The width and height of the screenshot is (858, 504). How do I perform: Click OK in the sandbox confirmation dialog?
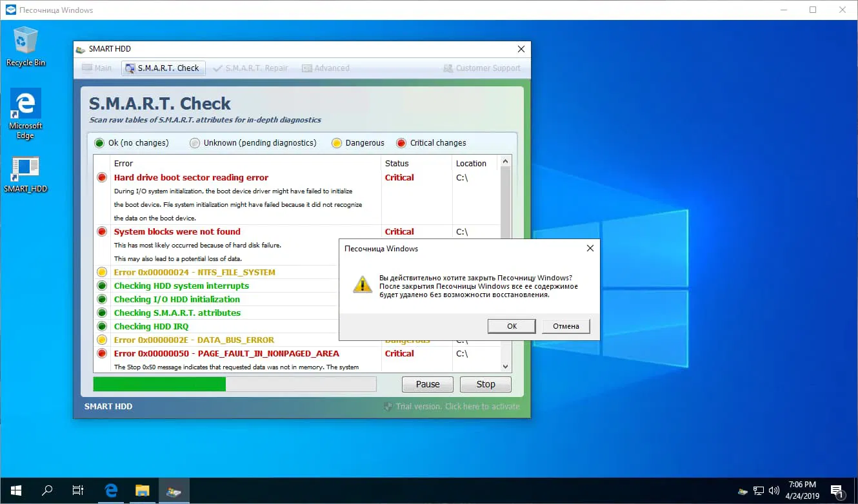pos(511,326)
